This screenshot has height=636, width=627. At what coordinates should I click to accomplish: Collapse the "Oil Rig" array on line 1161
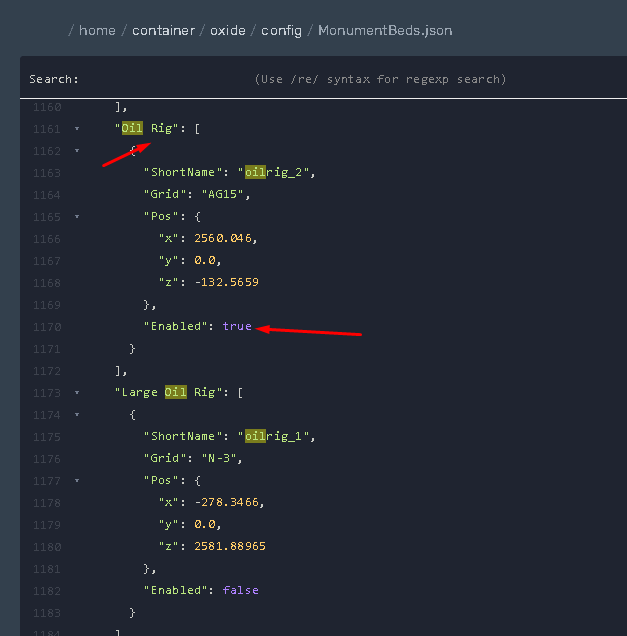click(77, 129)
